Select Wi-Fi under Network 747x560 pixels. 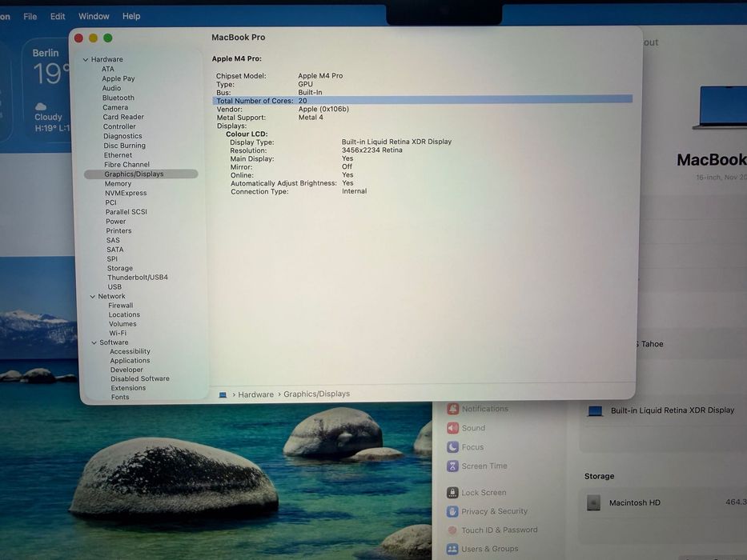point(118,333)
